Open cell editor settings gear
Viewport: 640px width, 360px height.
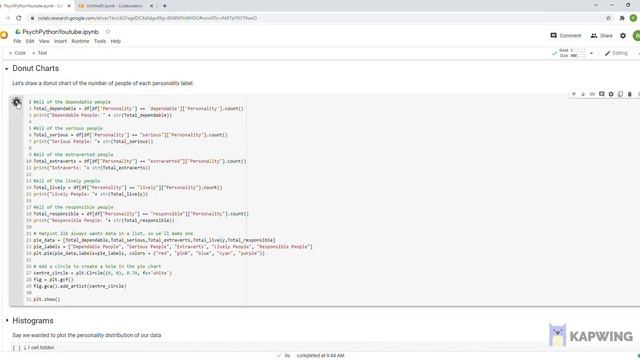coord(611,94)
